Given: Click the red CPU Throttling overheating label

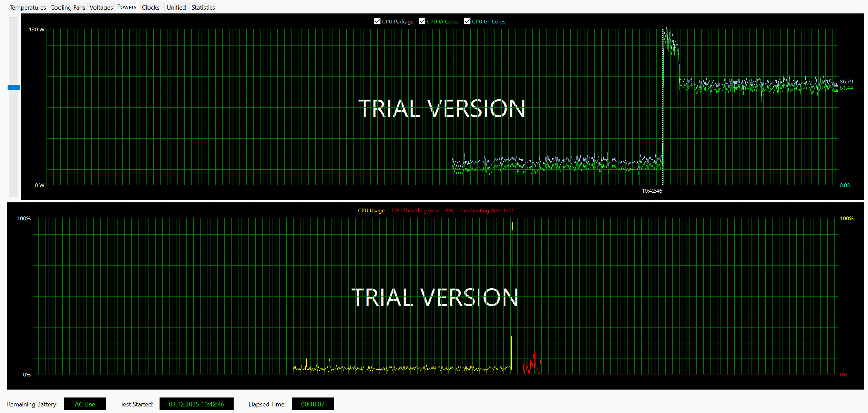Looking at the screenshot, I should click(452, 210).
